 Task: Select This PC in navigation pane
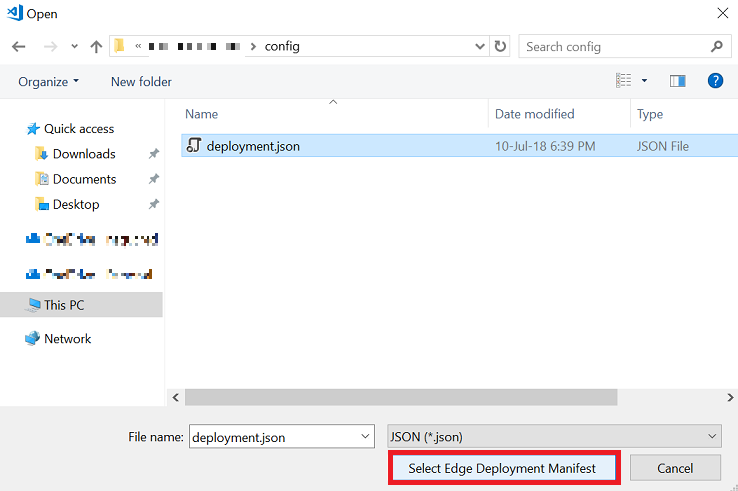81,305
